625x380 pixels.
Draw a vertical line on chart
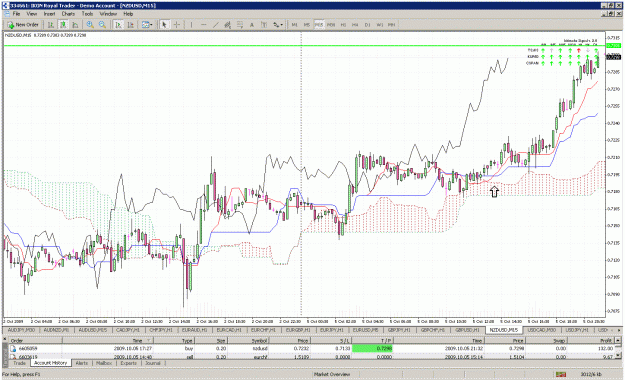coord(191,25)
